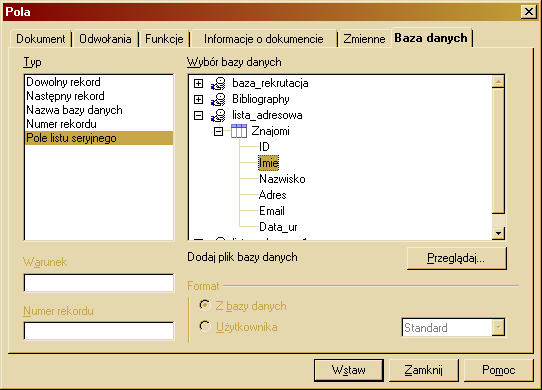The image size is (542, 390).
Task: Click the Znajomi table icon
Action: (x=239, y=131)
